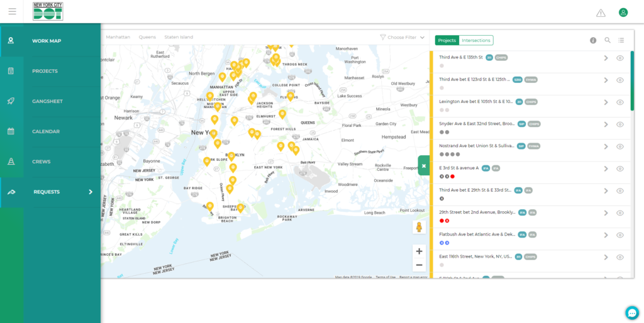The image size is (644, 323).
Task: Open the chat support bubble
Action: [632, 312]
